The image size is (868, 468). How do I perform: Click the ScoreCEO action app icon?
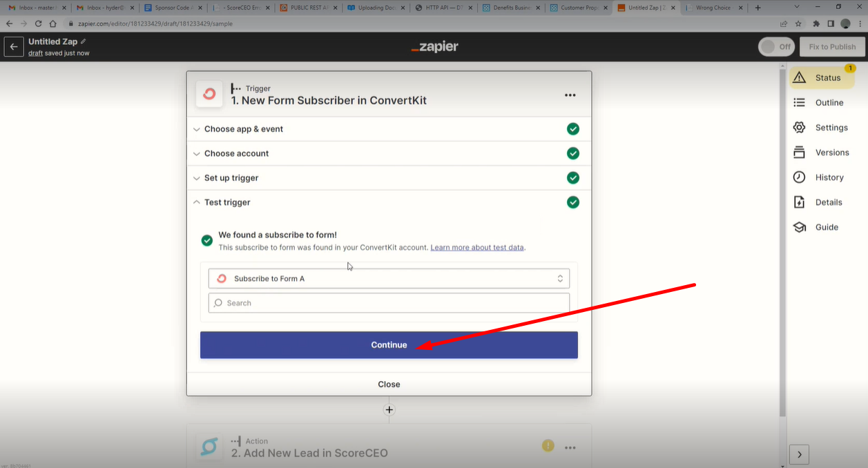point(209,447)
